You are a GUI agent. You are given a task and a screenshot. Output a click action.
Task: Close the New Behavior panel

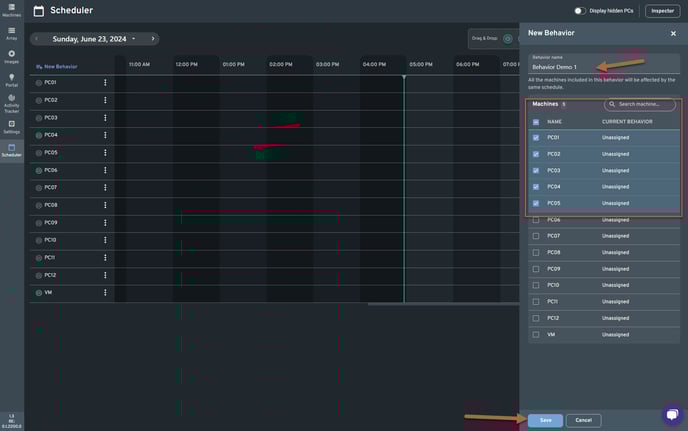[673, 33]
